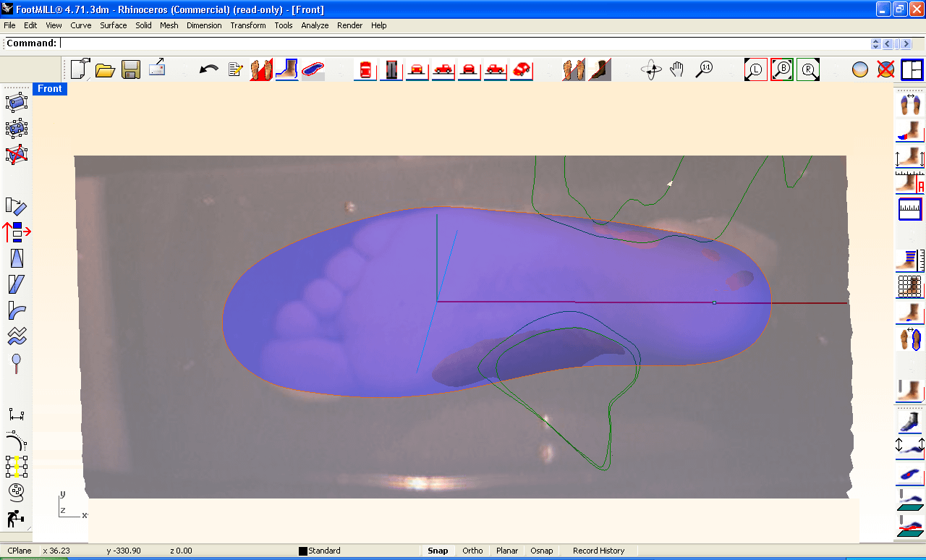926x560 pixels.
Task: Click the worker figure icon at bottom left
Action: point(15,518)
